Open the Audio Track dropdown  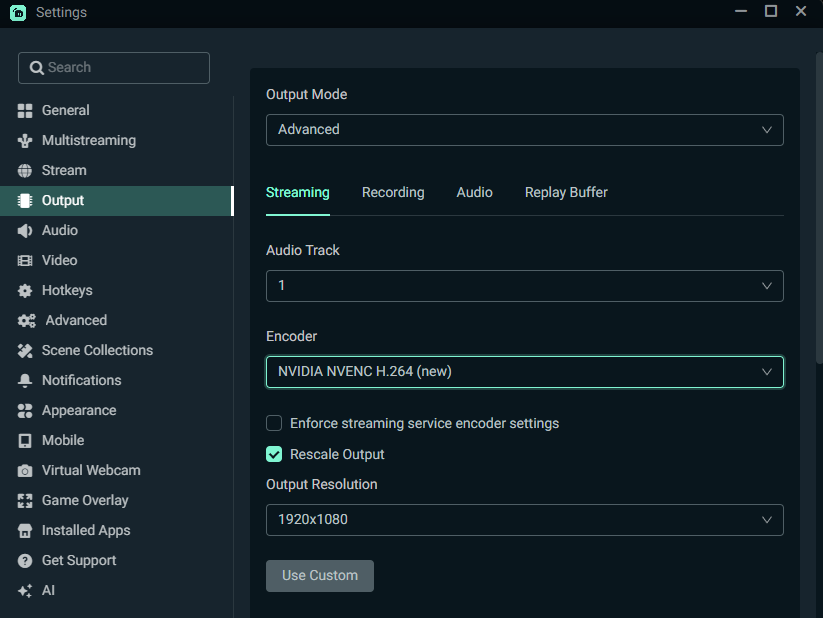point(524,286)
